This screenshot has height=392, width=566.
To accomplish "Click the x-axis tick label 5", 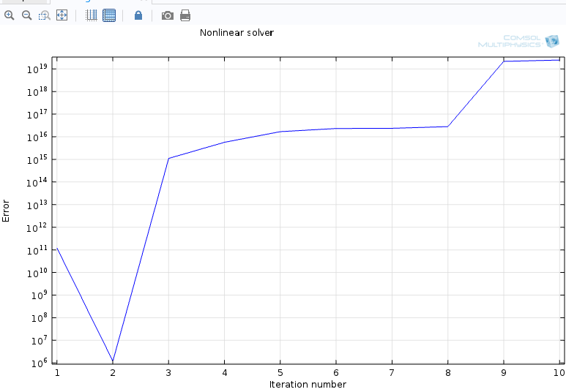I will [280, 373].
